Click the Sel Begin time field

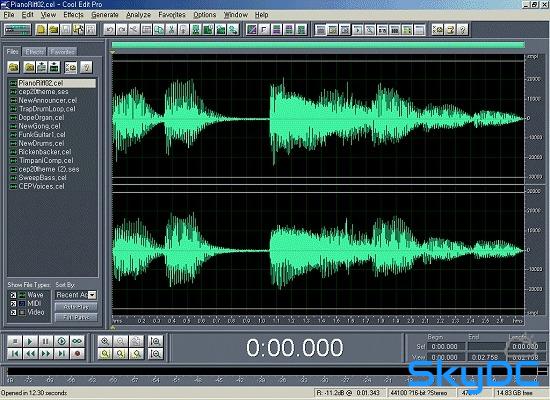coord(446,347)
